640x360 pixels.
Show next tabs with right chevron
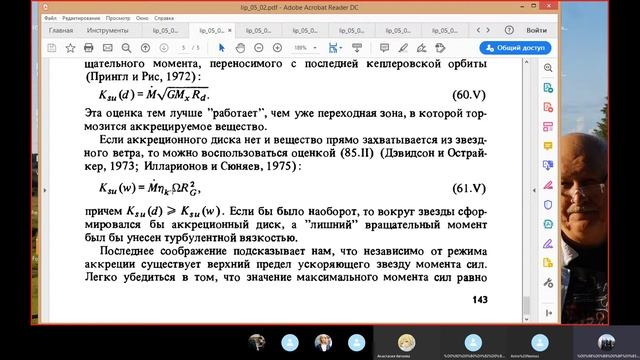coord(488,30)
